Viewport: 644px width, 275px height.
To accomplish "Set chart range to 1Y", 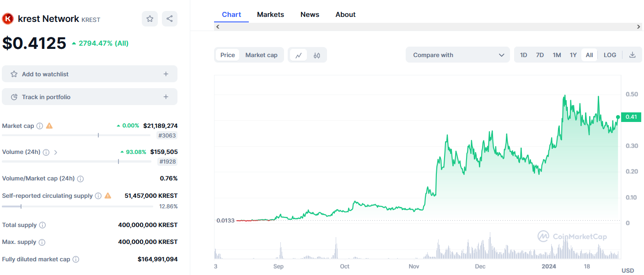I will tap(573, 55).
